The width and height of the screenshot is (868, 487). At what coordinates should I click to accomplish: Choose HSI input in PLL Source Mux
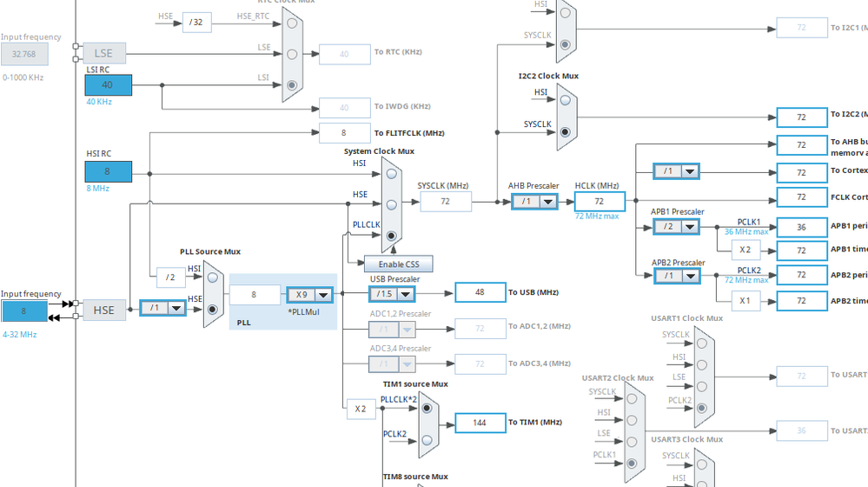[x=213, y=278]
